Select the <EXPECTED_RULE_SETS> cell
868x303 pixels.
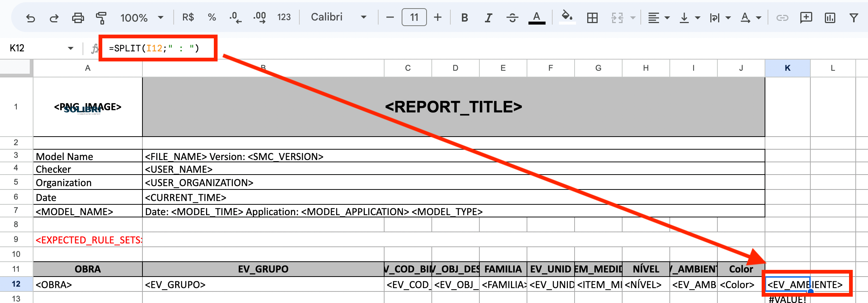click(88, 240)
